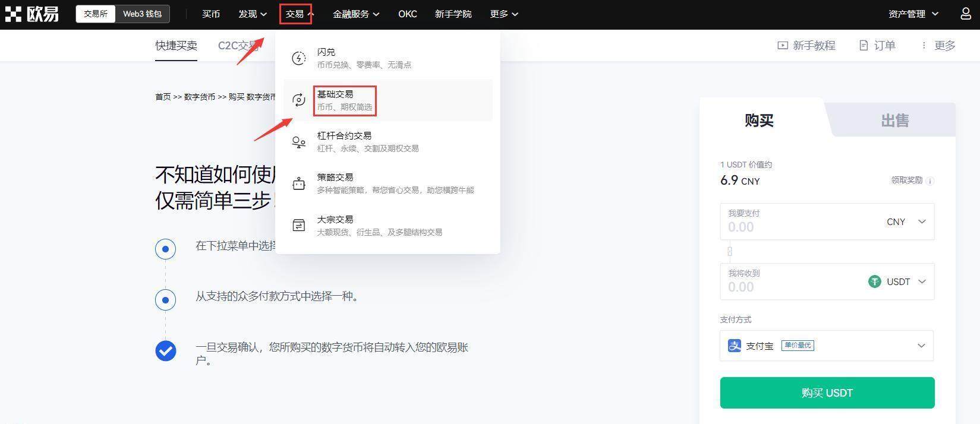This screenshot has height=424, width=980.
Task: Switch to the 出售 tab
Action: [x=894, y=121]
